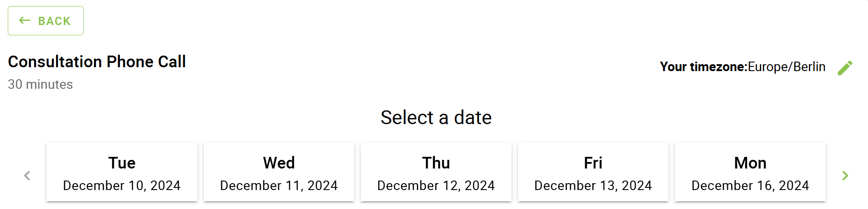Image resolution: width=868 pixels, height=209 pixels.
Task: Select the Friday December 13 date card
Action: (593, 172)
